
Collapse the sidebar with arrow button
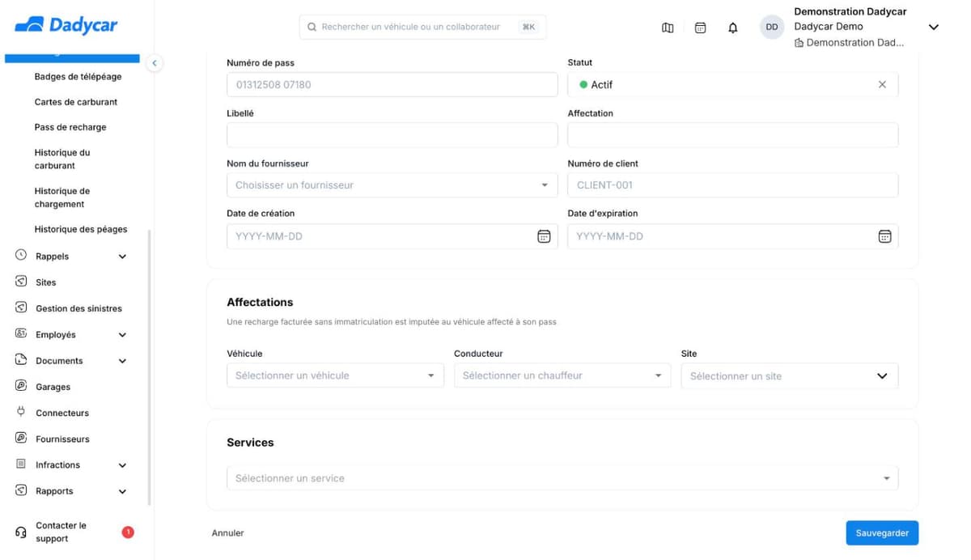(155, 62)
